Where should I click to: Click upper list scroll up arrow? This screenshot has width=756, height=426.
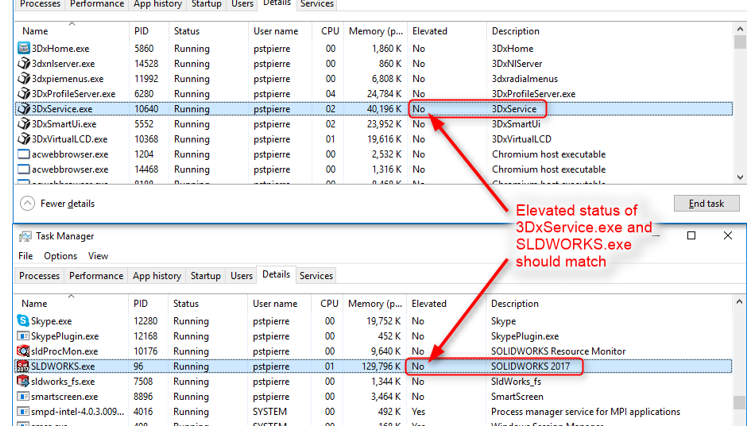(x=740, y=29)
